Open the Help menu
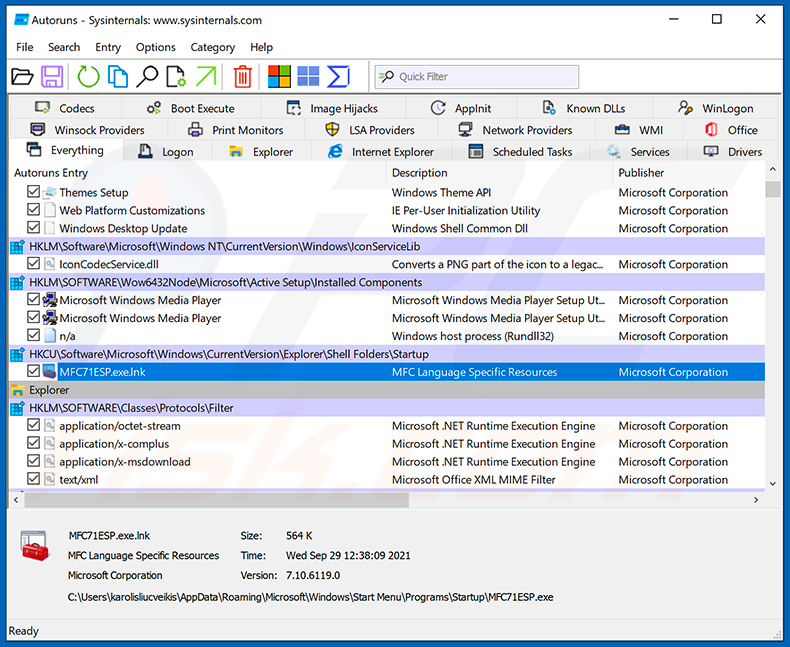 pyautogui.click(x=261, y=47)
